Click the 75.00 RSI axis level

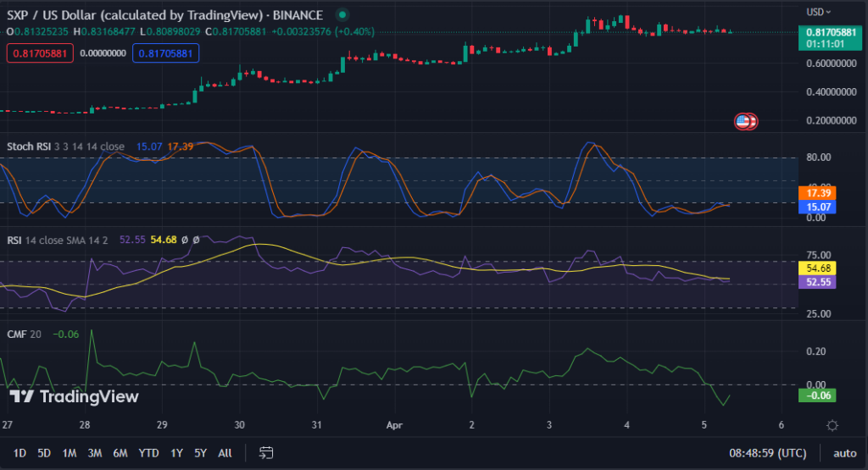819,255
